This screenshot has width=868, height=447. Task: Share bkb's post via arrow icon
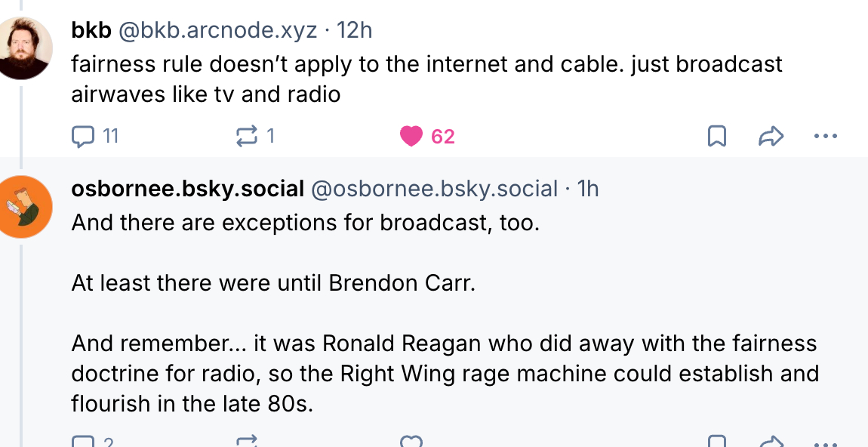click(x=771, y=137)
